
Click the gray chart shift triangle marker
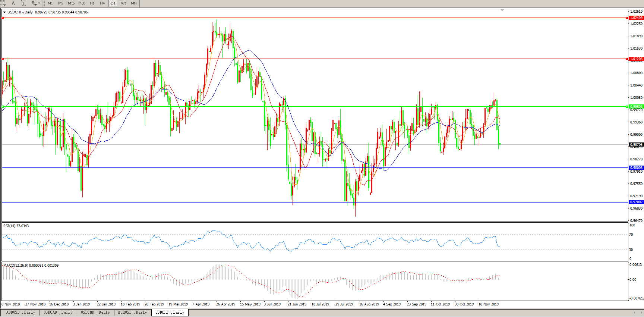502,10
